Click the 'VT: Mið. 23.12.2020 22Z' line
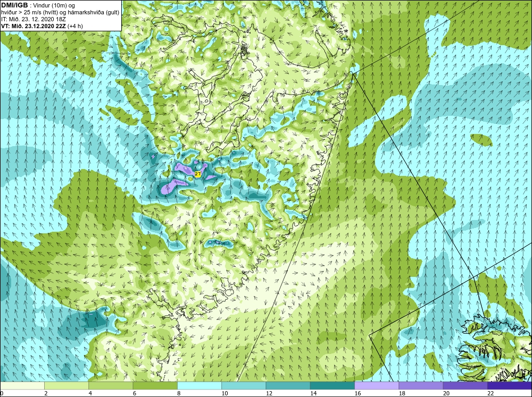 (x=34, y=26)
